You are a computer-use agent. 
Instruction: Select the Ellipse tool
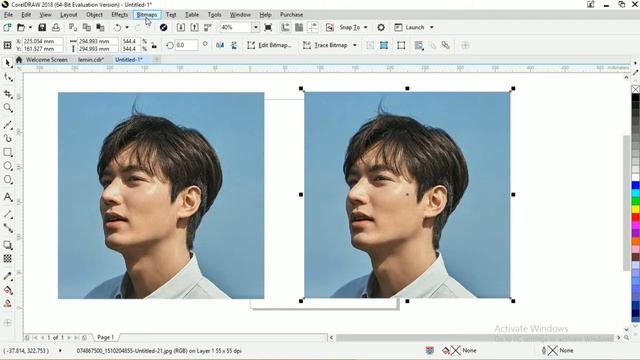pos(7,166)
